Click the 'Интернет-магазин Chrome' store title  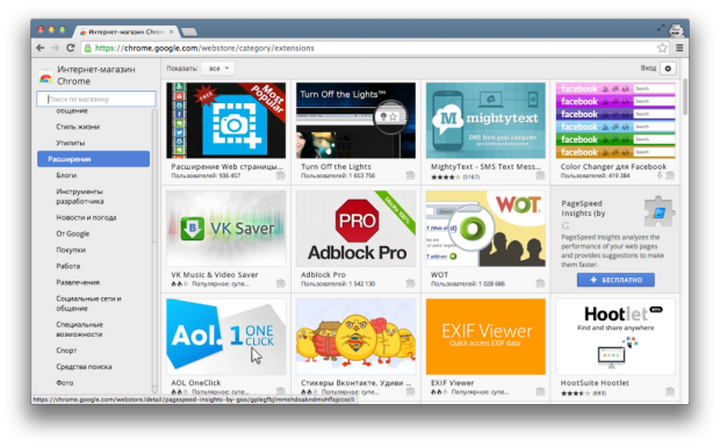pyautogui.click(x=96, y=75)
